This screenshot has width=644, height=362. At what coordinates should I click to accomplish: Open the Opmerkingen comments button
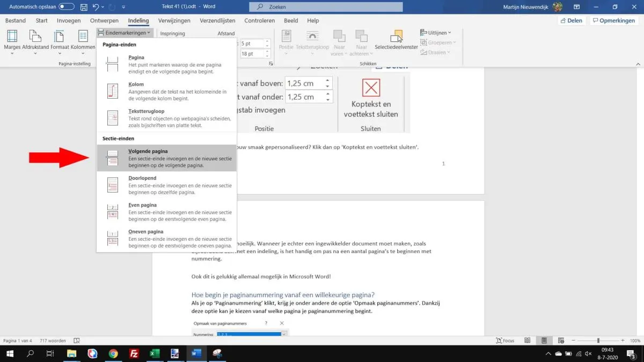[614, 21]
